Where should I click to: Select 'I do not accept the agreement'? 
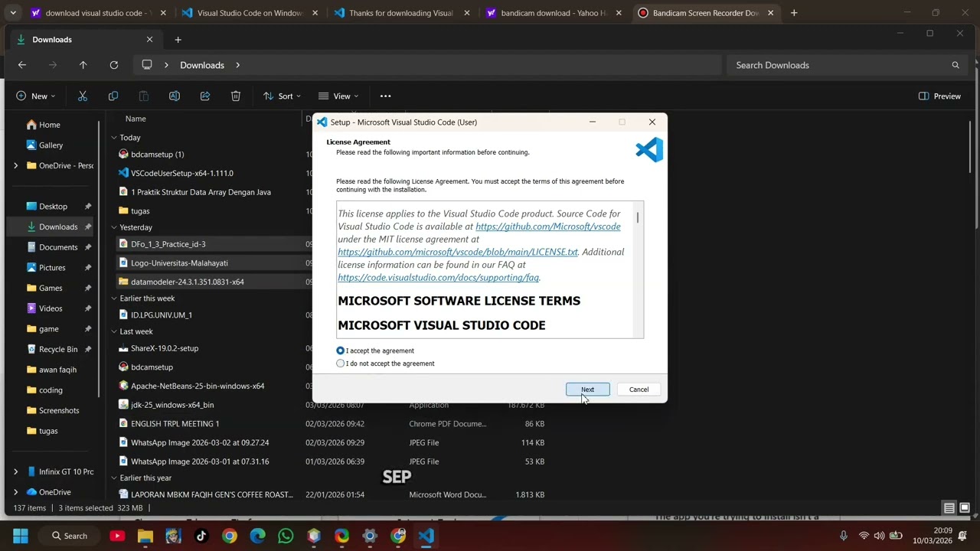pos(341,364)
